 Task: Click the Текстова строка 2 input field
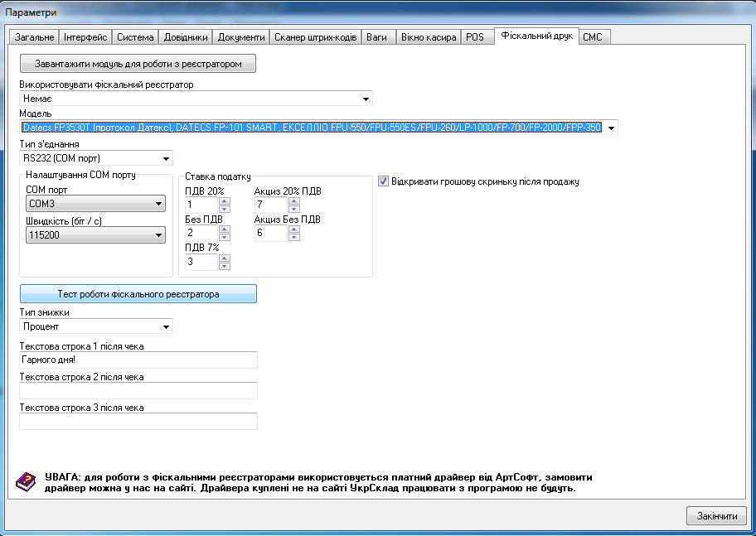138,390
